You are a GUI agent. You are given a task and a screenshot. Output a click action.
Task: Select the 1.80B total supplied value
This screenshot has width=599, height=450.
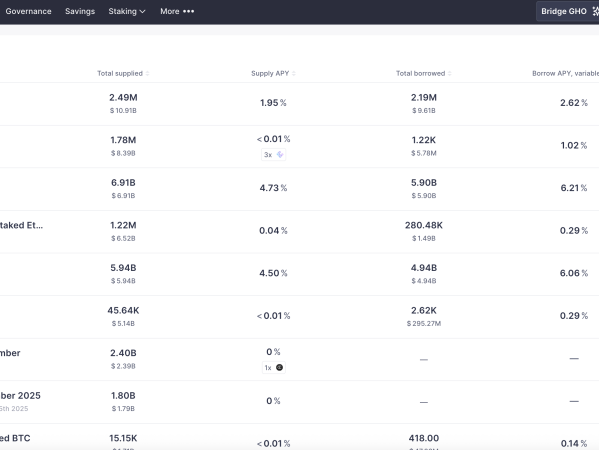coord(123,396)
